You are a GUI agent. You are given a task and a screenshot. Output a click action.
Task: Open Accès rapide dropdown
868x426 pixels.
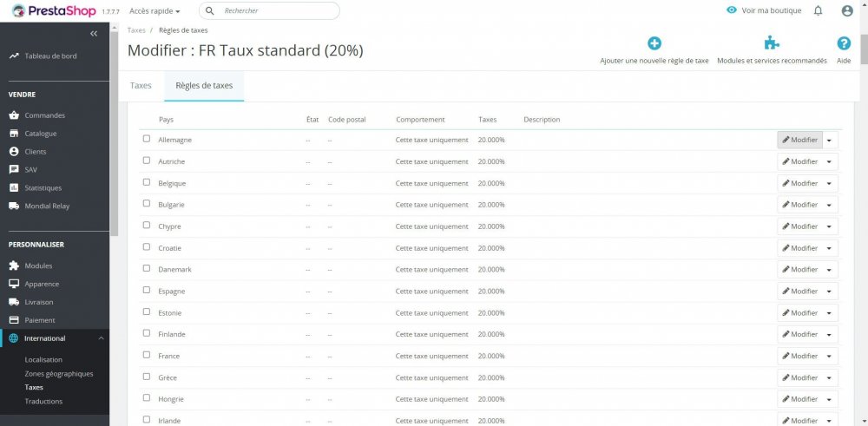(155, 10)
